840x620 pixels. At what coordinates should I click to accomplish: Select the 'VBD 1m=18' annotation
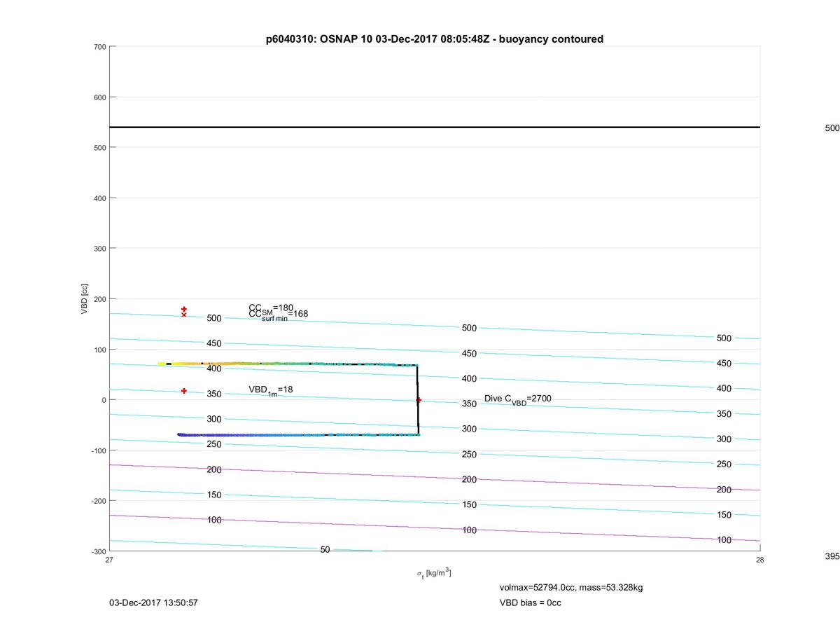coord(271,390)
